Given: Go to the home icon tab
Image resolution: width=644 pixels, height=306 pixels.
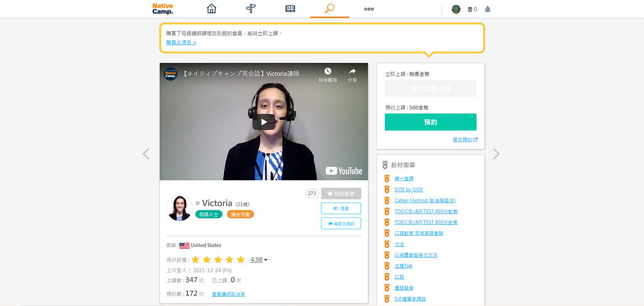Looking at the screenshot, I should point(211,9).
